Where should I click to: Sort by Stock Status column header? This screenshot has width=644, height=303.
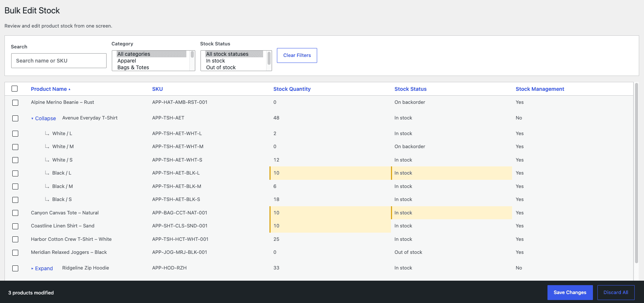(x=410, y=89)
